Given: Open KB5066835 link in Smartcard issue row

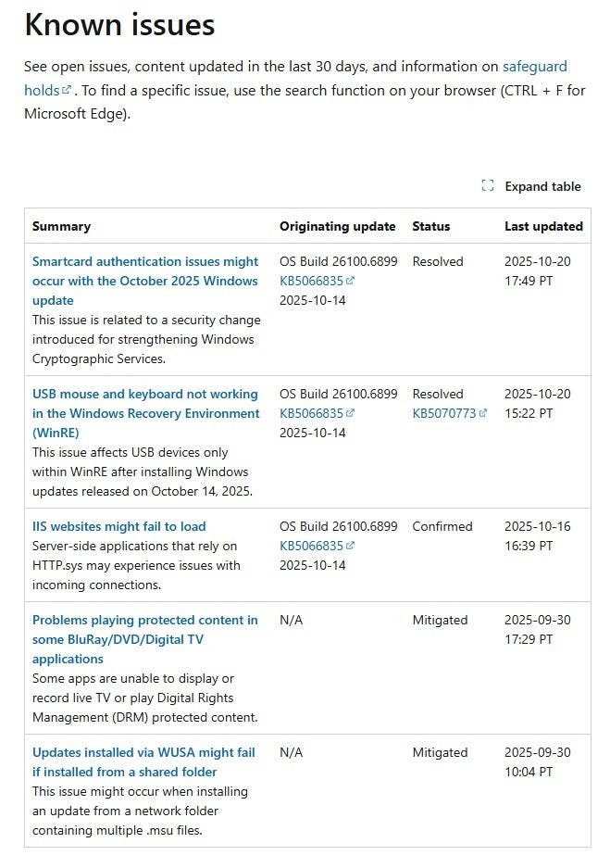Looking at the screenshot, I should click(311, 281).
